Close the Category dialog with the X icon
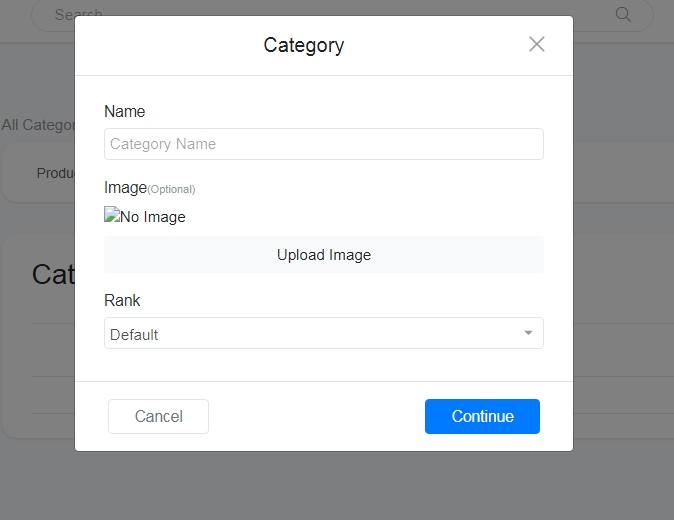This screenshot has height=520, width=674. (537, 44)
